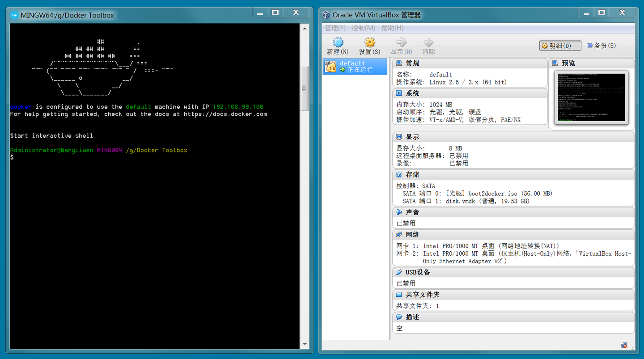Open the Control (控制) menu
The width and height of the screenshot is (644, 359).
(x=363, y=28)
